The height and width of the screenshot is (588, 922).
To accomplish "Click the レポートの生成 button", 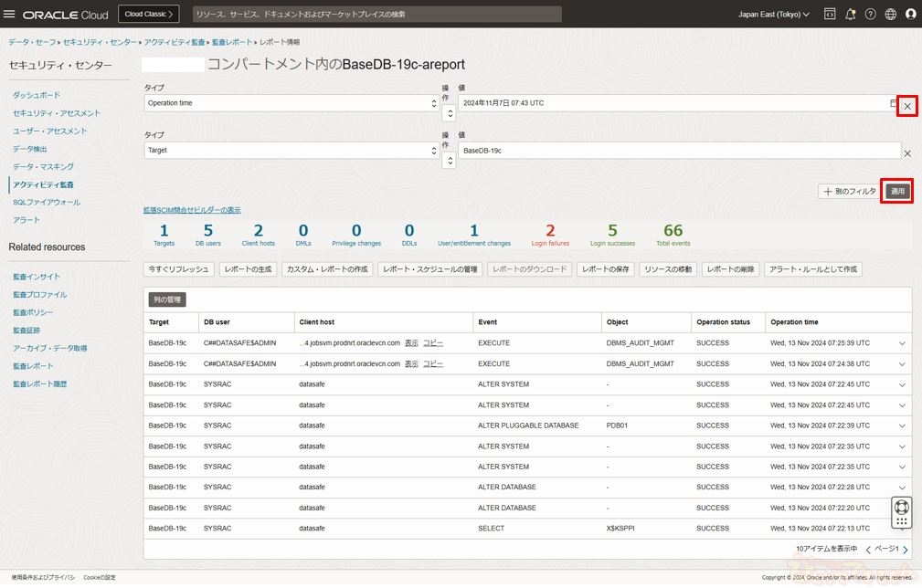I will coord(249,269).
